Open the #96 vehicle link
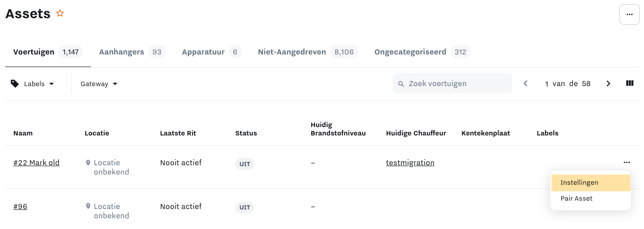Image resolution: width=644 pixels, height=229 pixels. [x=20, y=207]
